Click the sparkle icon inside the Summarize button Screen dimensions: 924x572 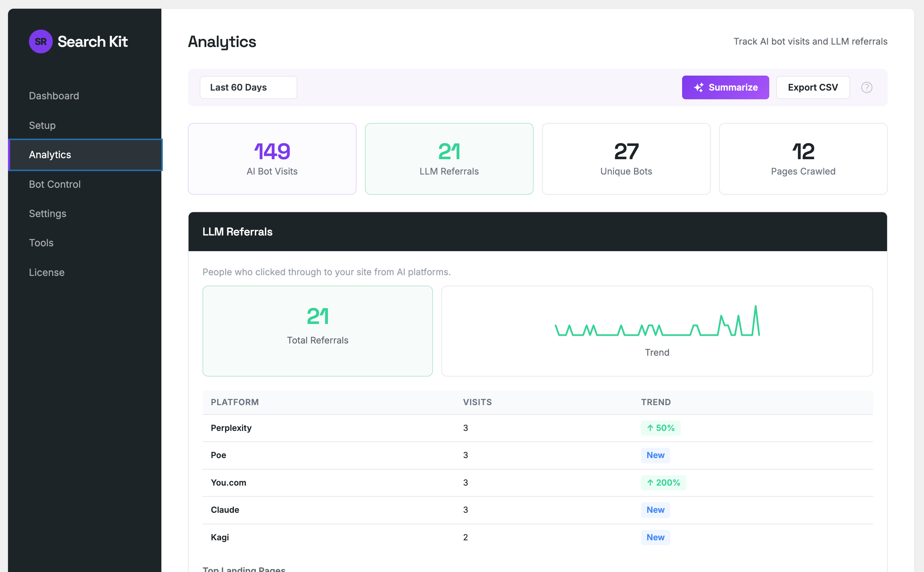coord(699,87)
